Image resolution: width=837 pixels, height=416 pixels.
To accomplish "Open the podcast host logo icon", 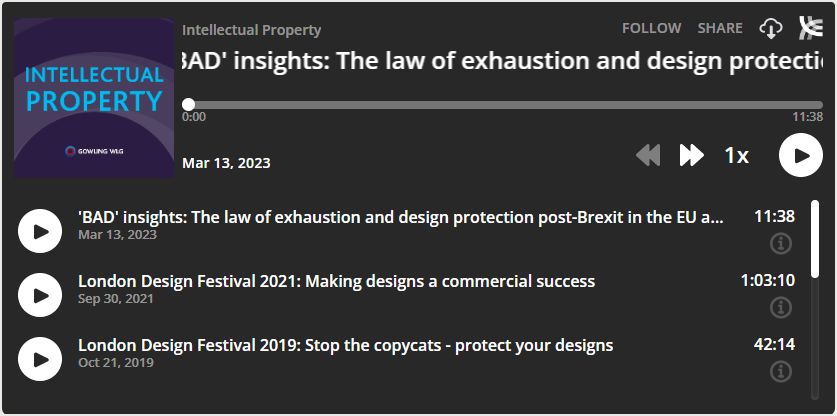I will [811, 28].
